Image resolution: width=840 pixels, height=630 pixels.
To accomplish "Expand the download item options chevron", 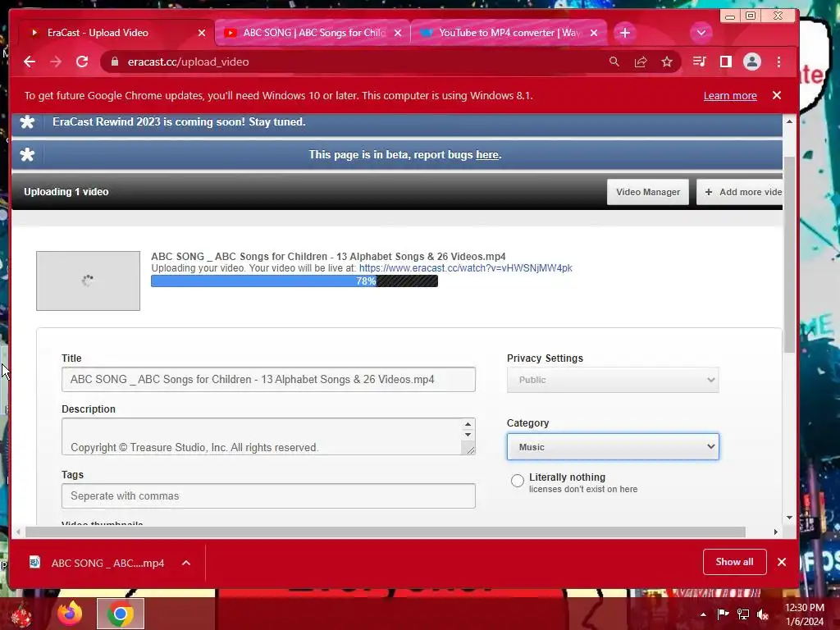I will 186,563.
